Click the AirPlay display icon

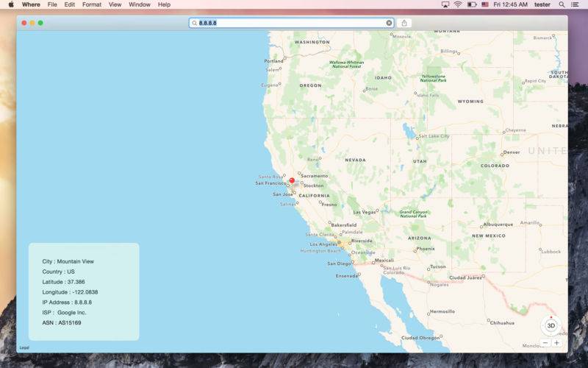point(445,4)
